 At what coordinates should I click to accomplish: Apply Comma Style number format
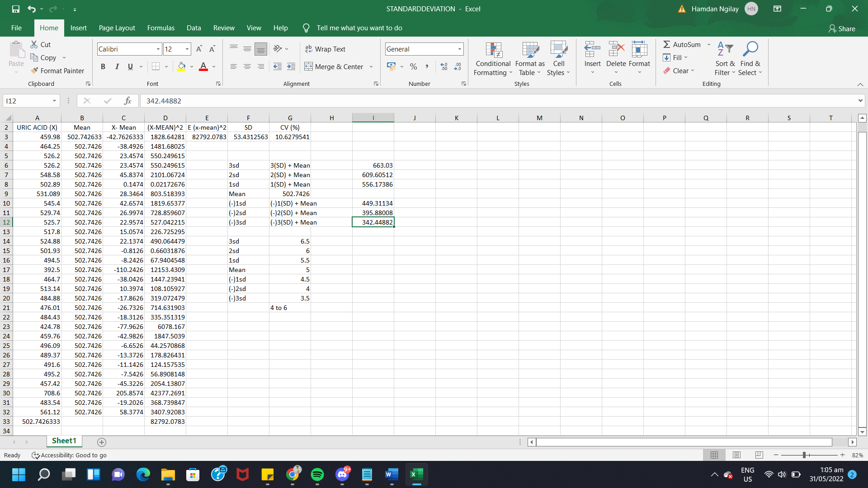pyautogui.click(x=426, y=66)
